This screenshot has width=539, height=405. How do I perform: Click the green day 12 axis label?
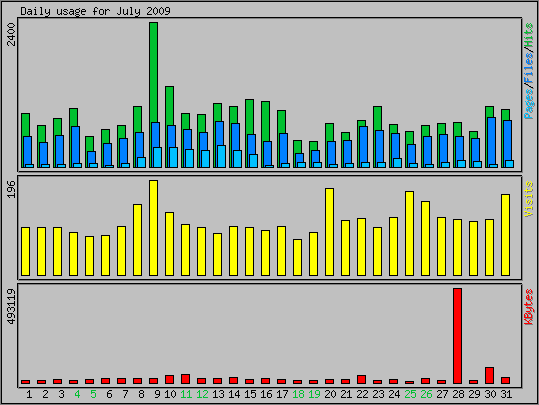202,394
